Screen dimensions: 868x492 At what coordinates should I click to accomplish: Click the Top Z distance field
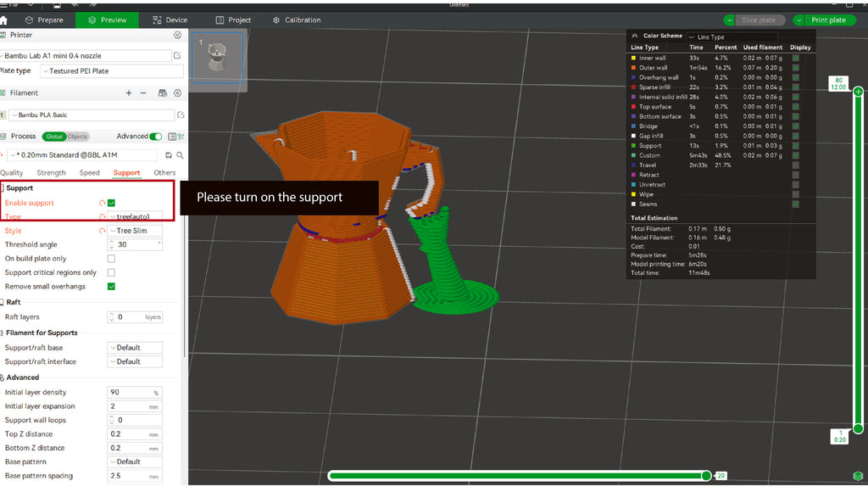(x=135, y=434)
